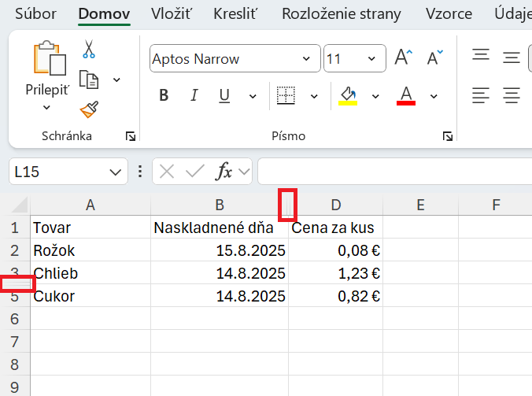Select the cell Naskladnené dňa
Viewport: 532px width, 396px height.
tap(220, 228)
